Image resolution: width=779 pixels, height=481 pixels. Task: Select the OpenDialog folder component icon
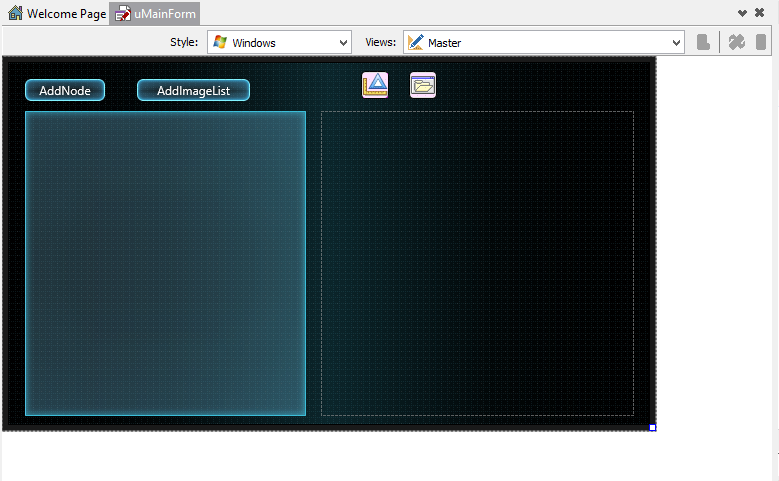423,85
